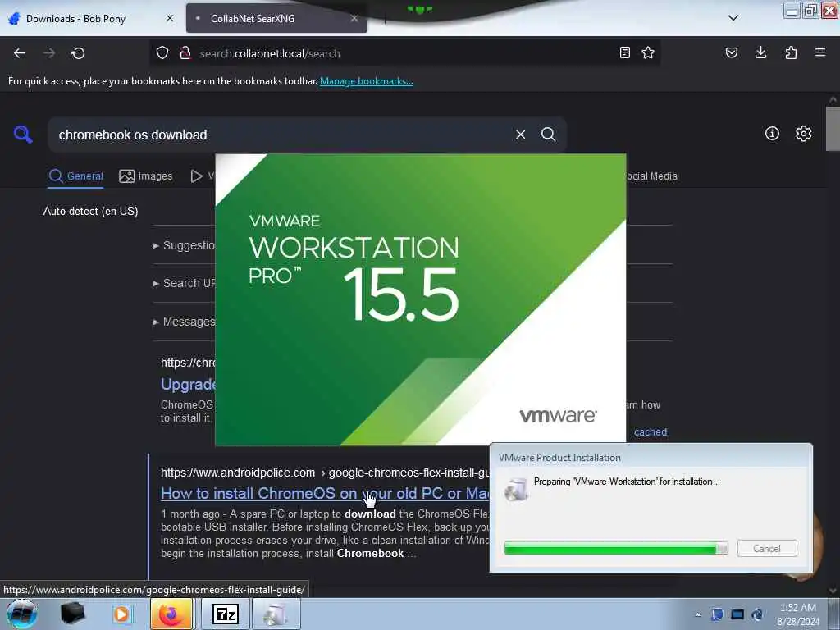Open the Windows Start orb

(x=21, y=614)
